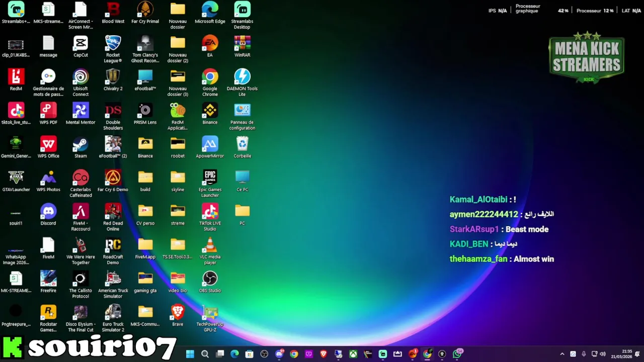Open Panneau de configuration desktop icon

point(242,116)
